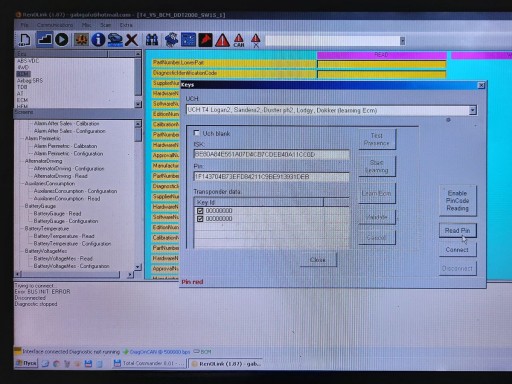Viewport: 512px width, 384px height.
Task: Select ABS VDC in the ECU list
Action: 28,61
